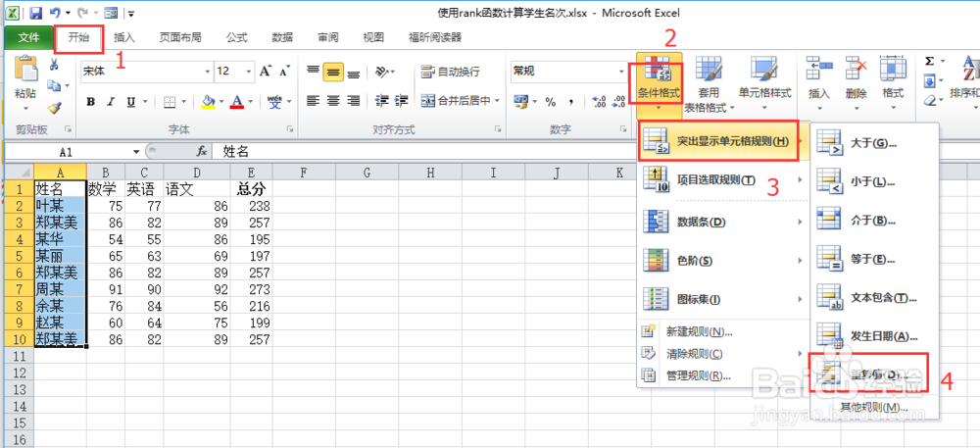
Task: Open the 文件 File tab
Action: pyautogui.click(x=28, y=37)
